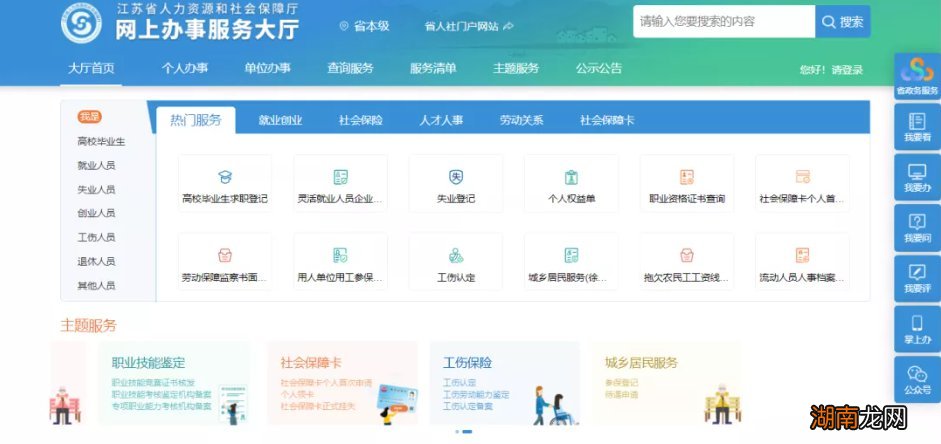
Task: Select 其他人员 in the 我是 list
Action: click(96, 286)
